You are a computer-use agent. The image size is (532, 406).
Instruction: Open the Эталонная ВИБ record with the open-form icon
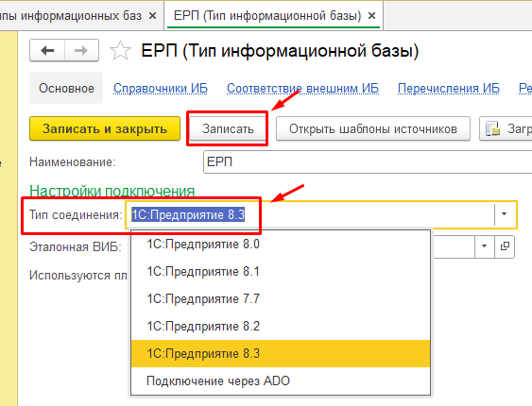click(505, 246)
